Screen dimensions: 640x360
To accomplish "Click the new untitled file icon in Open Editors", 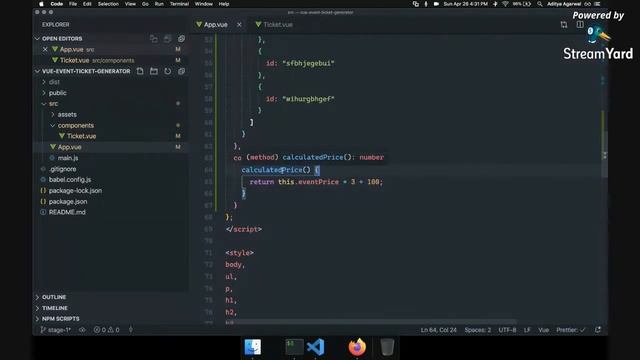I will coord(154,38).
